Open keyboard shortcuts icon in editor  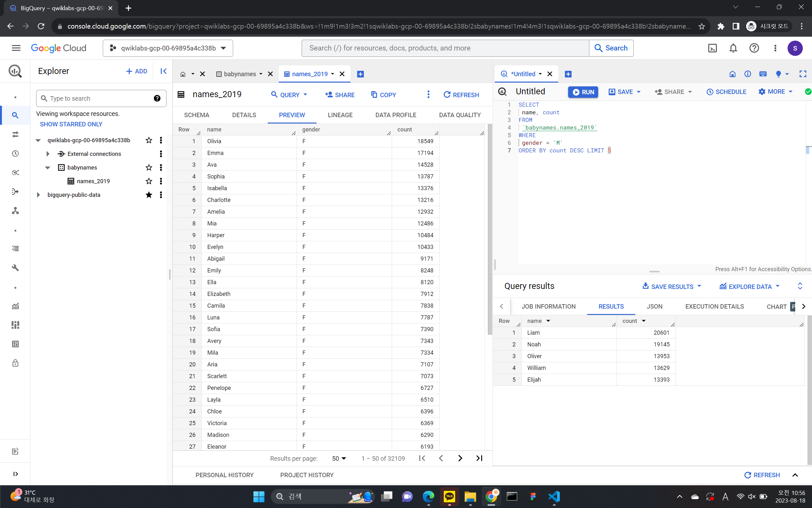(x=763, y=74)
